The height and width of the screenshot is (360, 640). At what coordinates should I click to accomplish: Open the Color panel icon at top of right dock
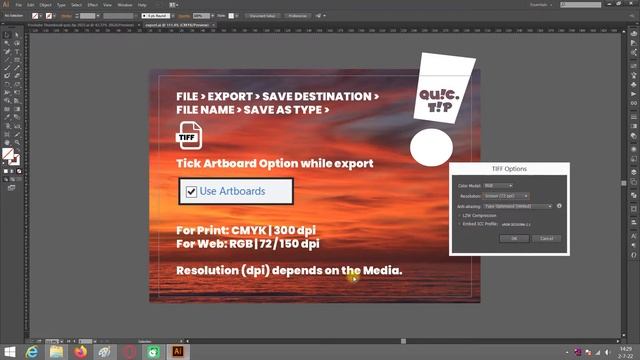[x=633, y=33]
